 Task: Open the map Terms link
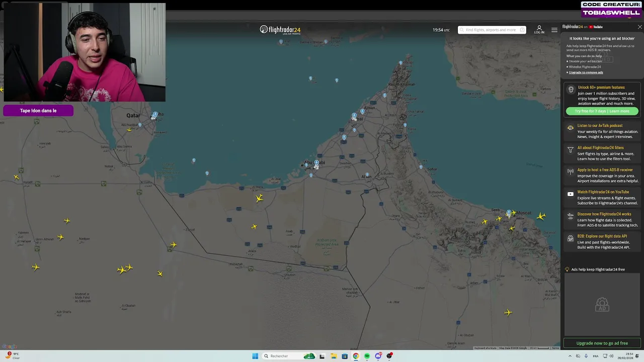(555, 348)
